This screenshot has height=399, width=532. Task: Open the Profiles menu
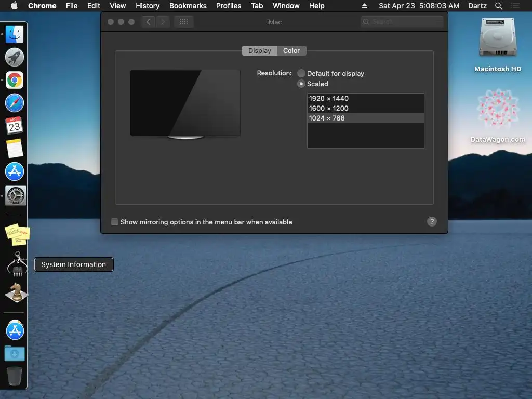point(229,6)
